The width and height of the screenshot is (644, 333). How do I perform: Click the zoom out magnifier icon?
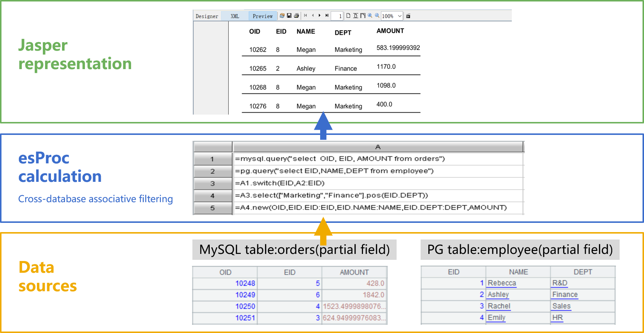377,16
